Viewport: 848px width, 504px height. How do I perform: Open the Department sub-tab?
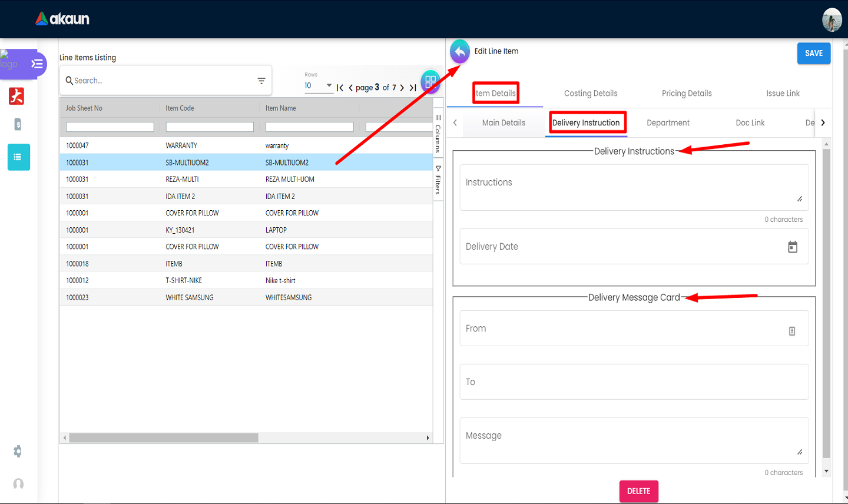coord(668,123)
